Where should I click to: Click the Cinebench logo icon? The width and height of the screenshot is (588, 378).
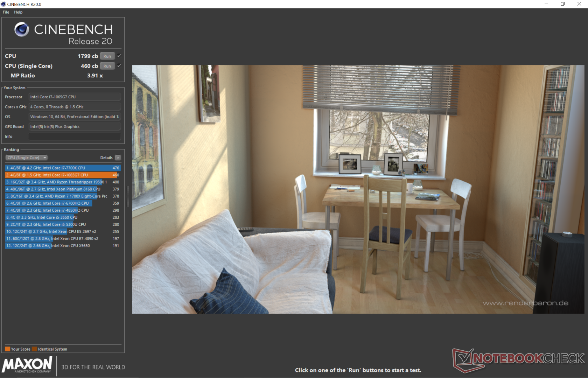(22, 29)
